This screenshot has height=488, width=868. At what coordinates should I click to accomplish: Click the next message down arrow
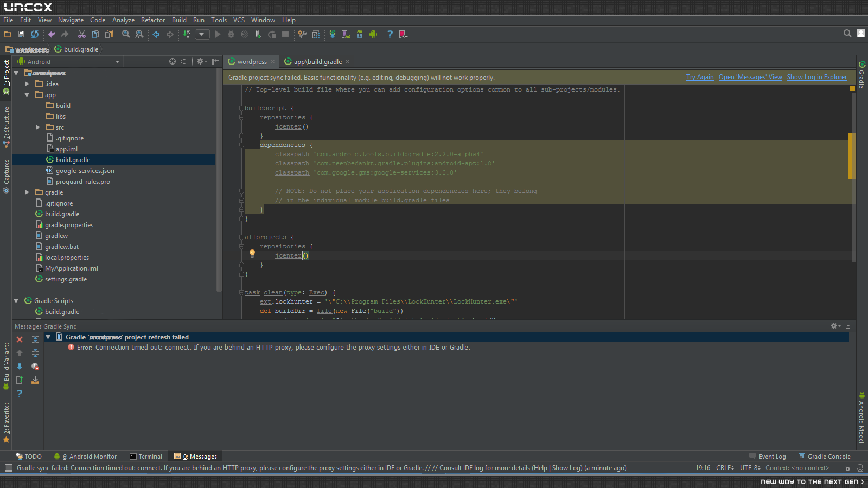coord(20,367)
